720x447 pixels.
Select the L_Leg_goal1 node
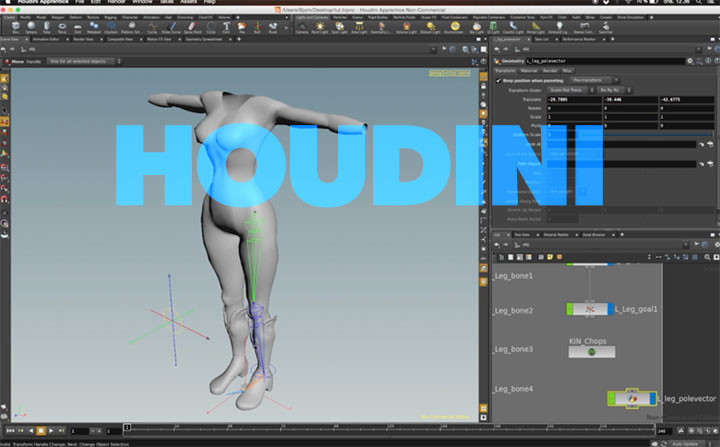[x=590, y=309]
